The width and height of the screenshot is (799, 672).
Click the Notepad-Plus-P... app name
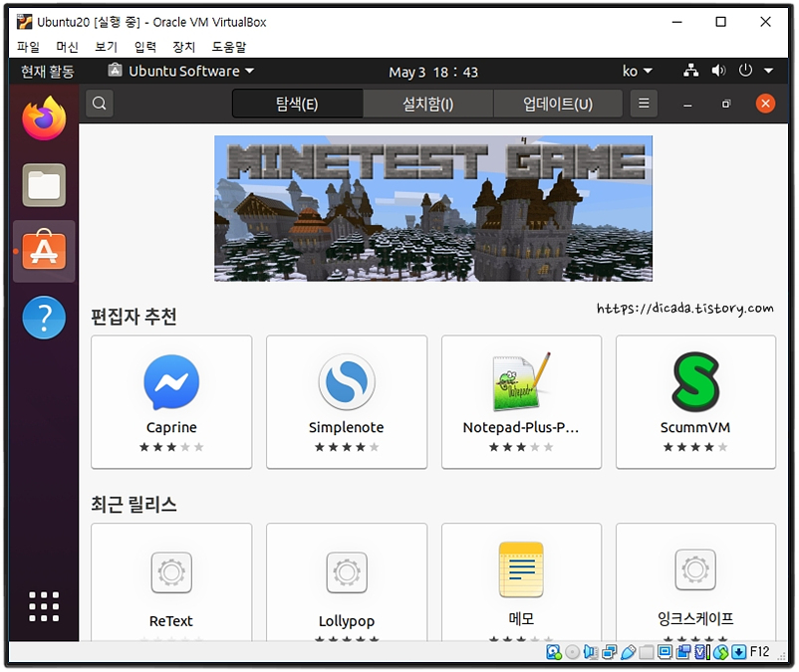click(521, 427)
